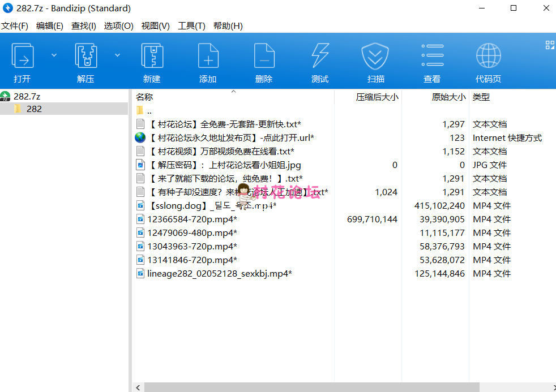Select the file 12366584-720p.mp4
The height and width of the screenshot is (392, 556).
click(x=192, y=219)
